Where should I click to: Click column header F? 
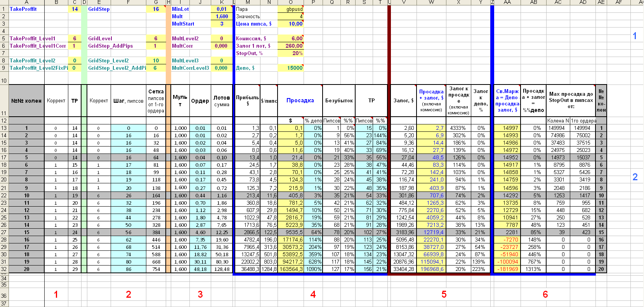(128, 2)
